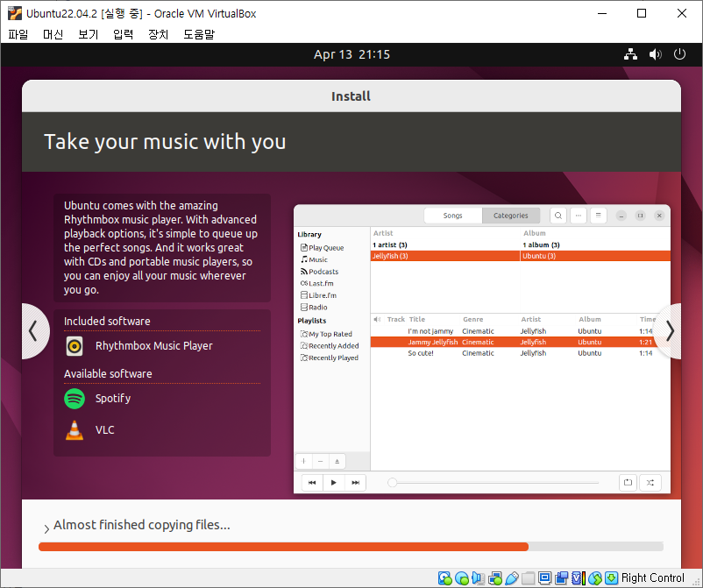The width and height of the screenshot is (703, 588).
Task: Click the next track button in Rhythmbox
Action: coord(356,483)
